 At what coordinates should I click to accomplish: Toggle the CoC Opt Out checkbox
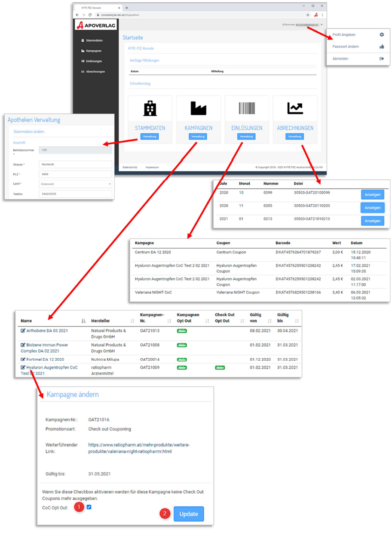pos(89,507)
